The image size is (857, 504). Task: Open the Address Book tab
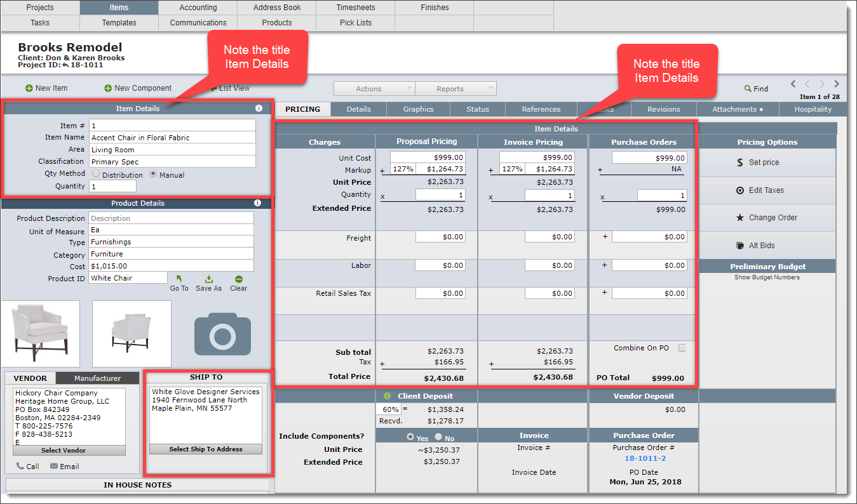(277, 8)
